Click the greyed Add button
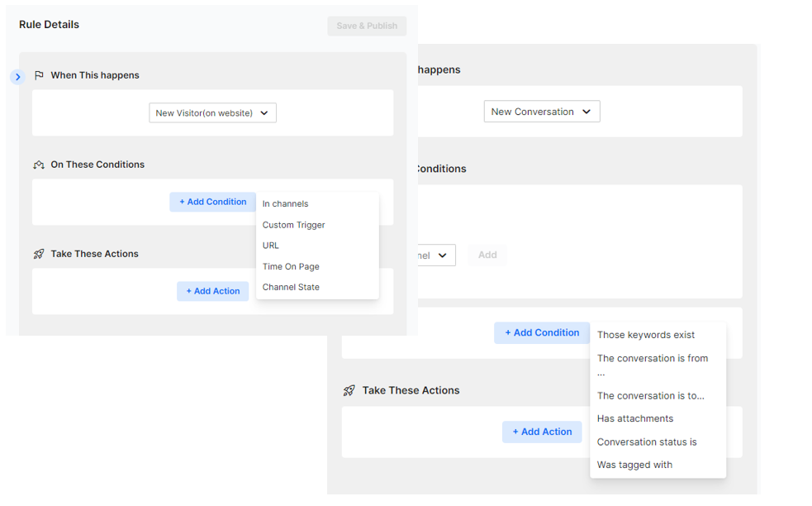812x506 pixels. (x=487, y=255)
